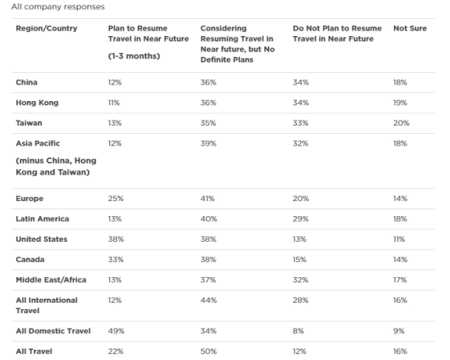Click the United States row label
This screenshot has width=450, height=360.
click(x=41, y=239)
